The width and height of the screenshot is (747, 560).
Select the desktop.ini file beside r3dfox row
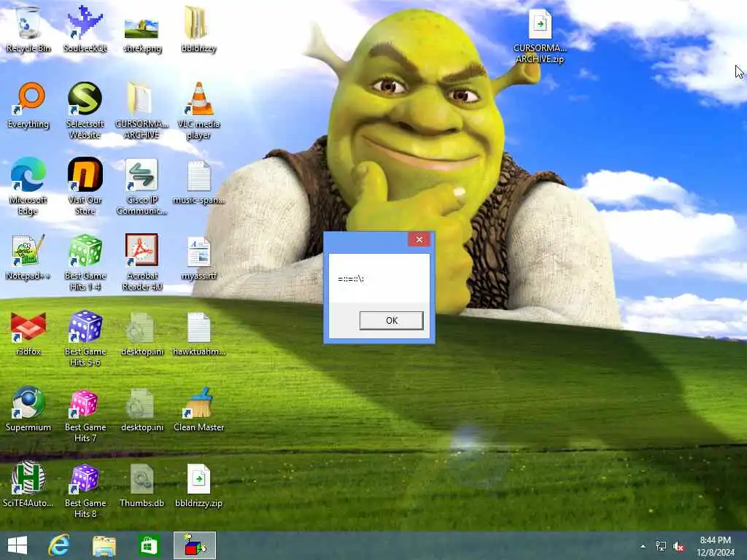pos(142,333)
